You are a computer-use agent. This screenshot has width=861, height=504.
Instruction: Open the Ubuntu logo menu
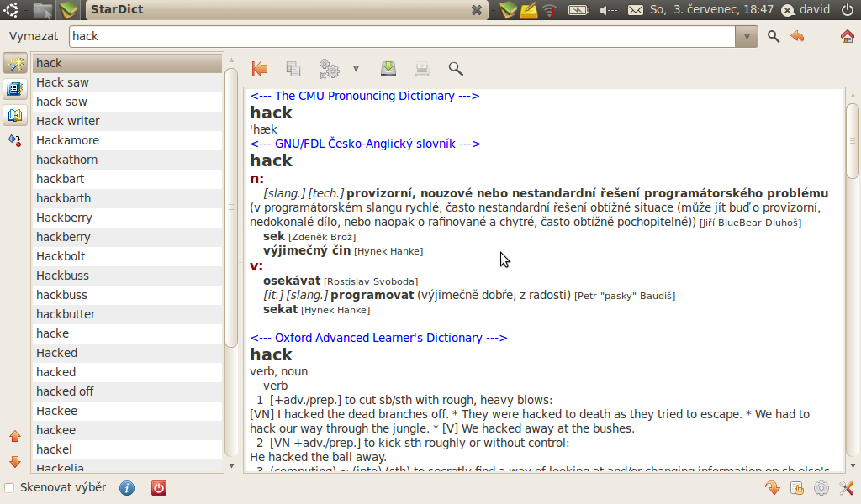[x=10, y=10]
